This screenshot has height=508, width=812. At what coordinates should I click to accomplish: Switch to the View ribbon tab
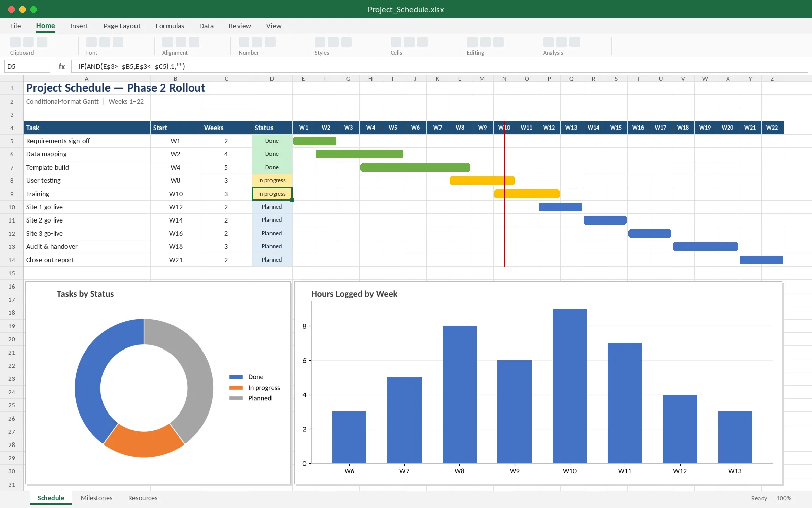274,26
